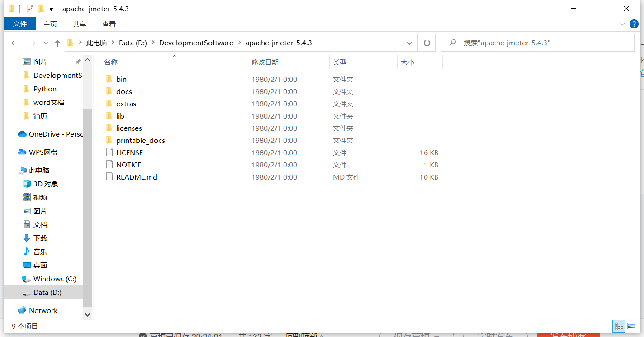Click apache-jmeter-5.4.3 breadcrumb segment

click(x=279, y=43)
